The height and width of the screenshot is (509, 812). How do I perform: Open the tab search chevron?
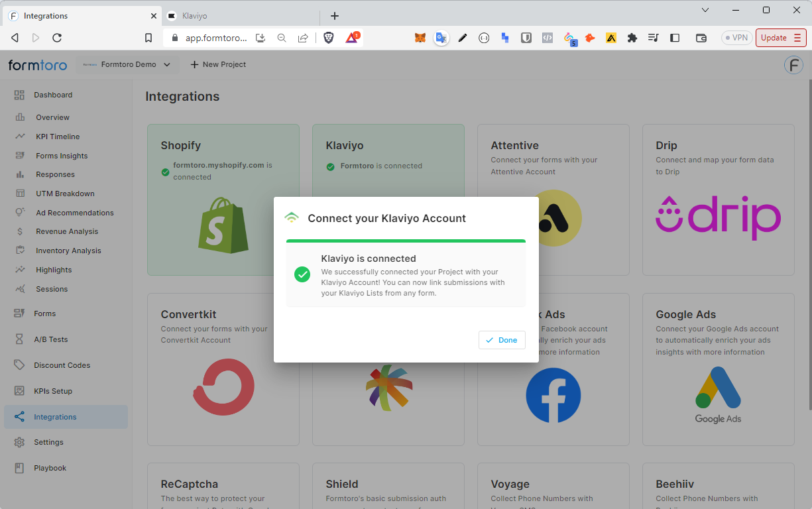705,10
